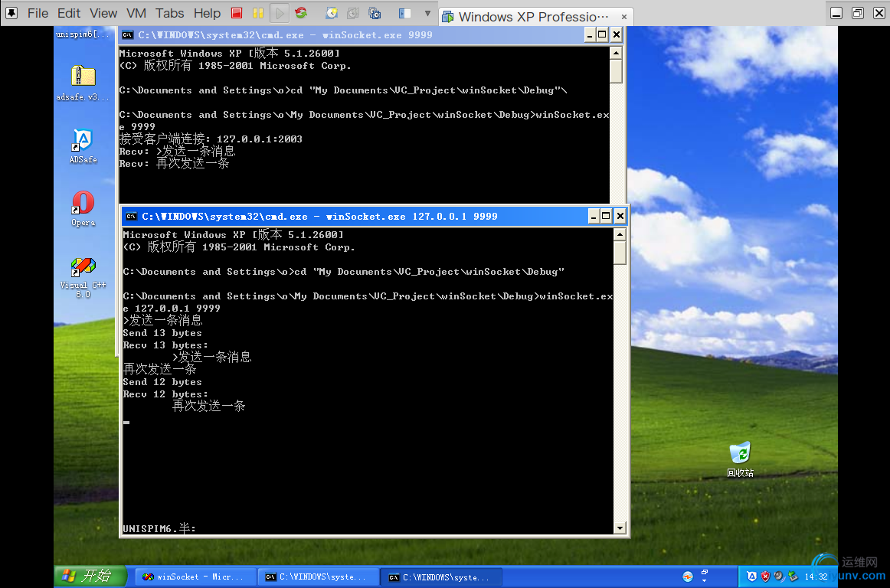Viewport: 890px width, 588px height.
Task: Maximize the server winSocket.exe 9999 window
Action: click(602, 35)
